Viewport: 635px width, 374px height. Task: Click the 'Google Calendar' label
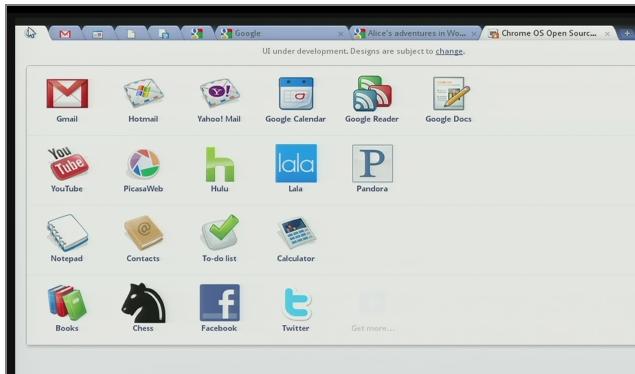coord(296,119)
